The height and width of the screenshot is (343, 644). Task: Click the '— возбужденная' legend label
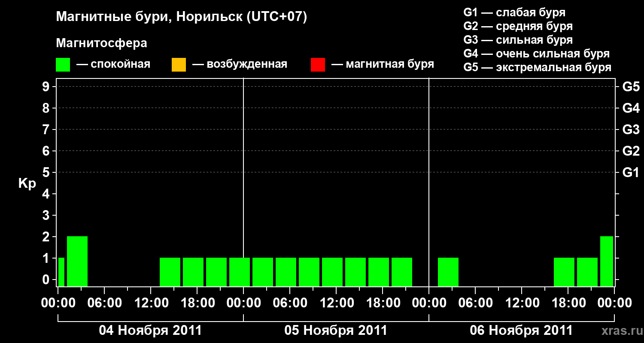point(240,65)
